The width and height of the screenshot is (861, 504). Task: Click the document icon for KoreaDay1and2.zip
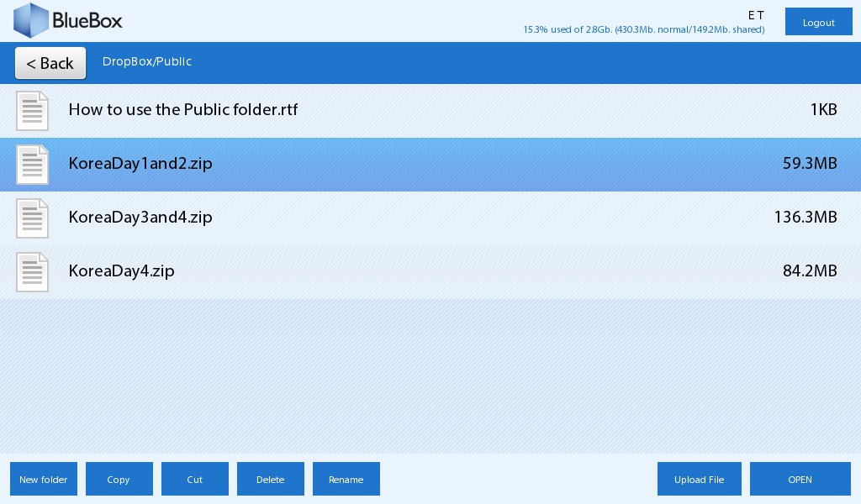coord(33,165)
